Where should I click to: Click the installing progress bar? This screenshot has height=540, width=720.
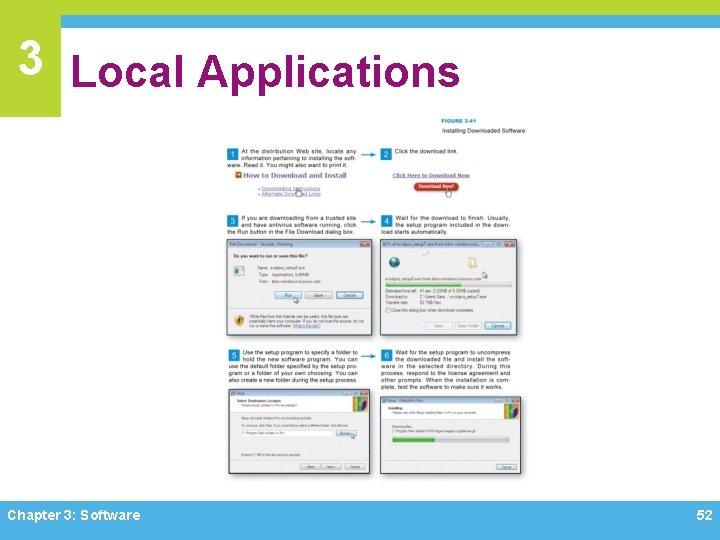coord(450,440)
